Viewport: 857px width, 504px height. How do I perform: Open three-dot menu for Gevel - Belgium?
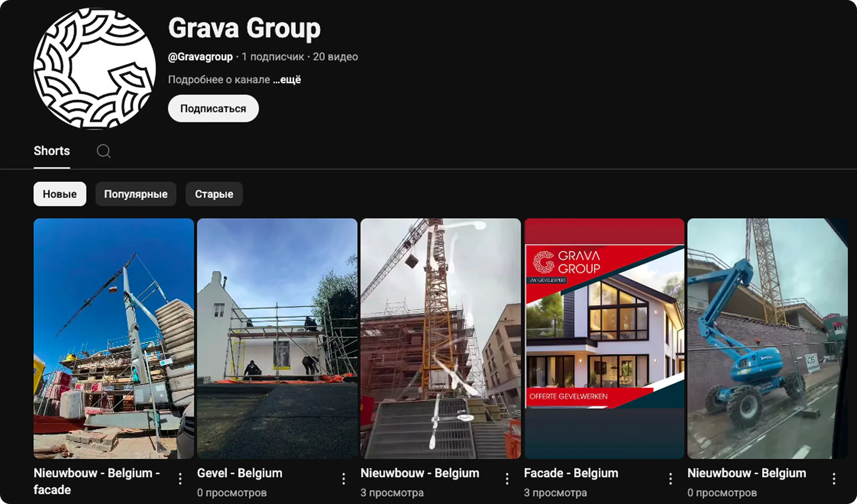343,478
